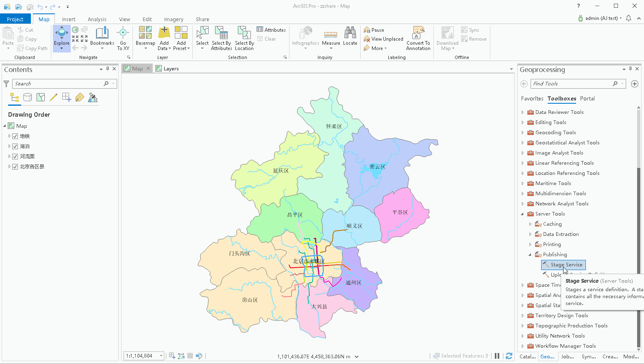Image resolution: width=644 pixels, height=364 pixels.
Task: Expand the Data Reviewer Tools toolbox
Action: point(522,112)
